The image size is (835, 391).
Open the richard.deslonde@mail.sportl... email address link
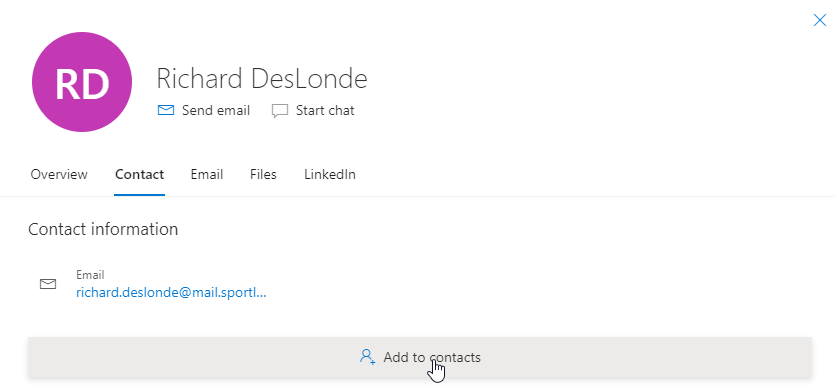[x=171, y=292]
